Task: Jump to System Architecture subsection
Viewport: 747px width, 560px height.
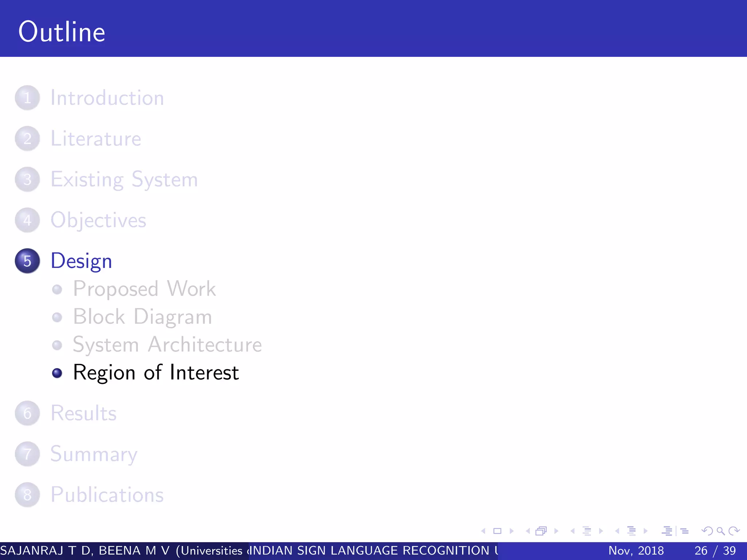Action: point(167,345)
